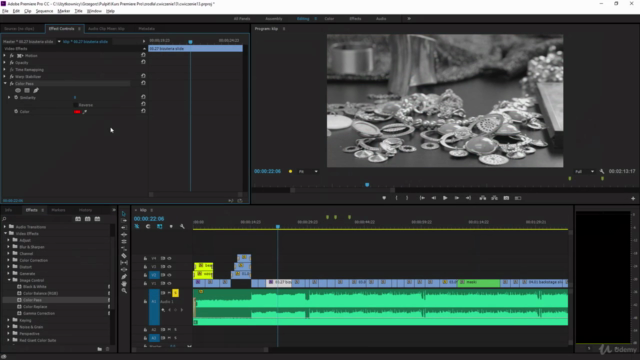Open the File menu
Screen dimensions: 640x360
[x=5, y=11]
